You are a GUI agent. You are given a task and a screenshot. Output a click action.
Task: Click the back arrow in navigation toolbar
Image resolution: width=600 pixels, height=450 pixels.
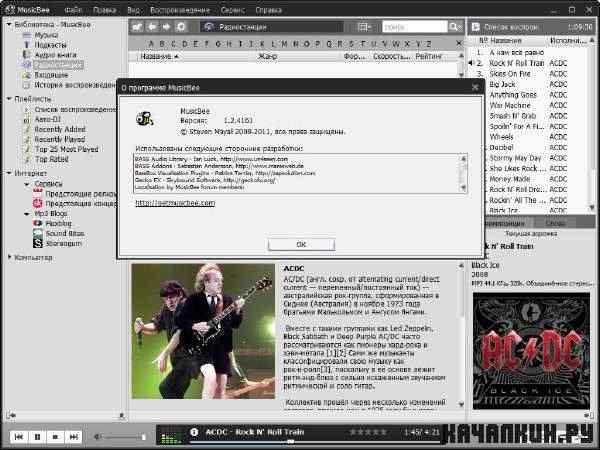pyautogui.click(x=152, y=27)
